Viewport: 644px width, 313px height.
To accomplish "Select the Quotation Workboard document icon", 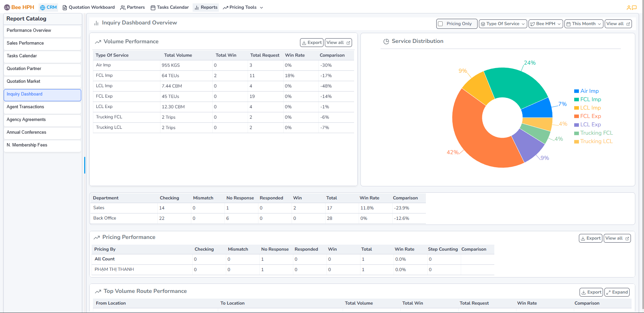I will (64, 7).
